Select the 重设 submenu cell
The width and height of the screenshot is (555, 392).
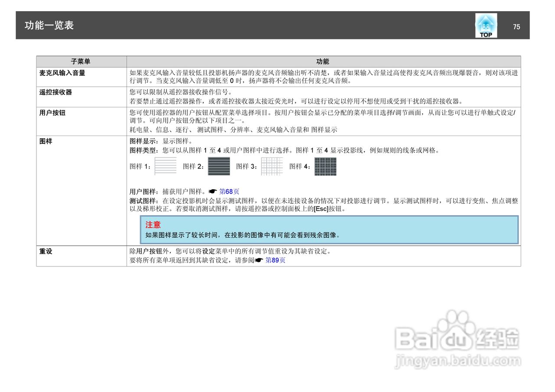pos(82,256)
